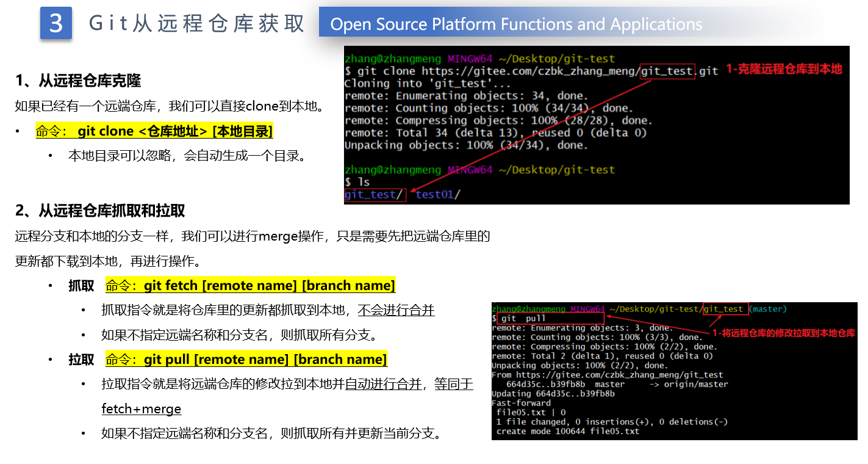Screen dimensions: 868x464
Task: Click the test01/ directory in terminal output
Action: point(438,195)
